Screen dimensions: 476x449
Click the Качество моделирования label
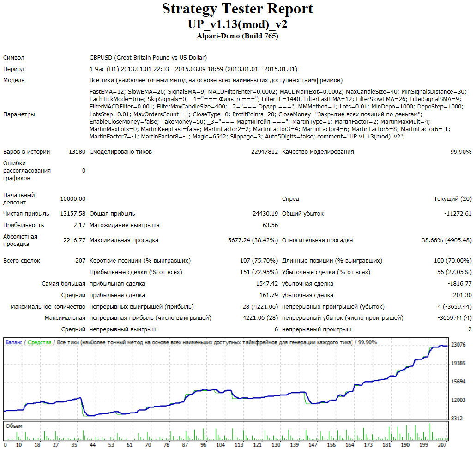coord(318,152)
